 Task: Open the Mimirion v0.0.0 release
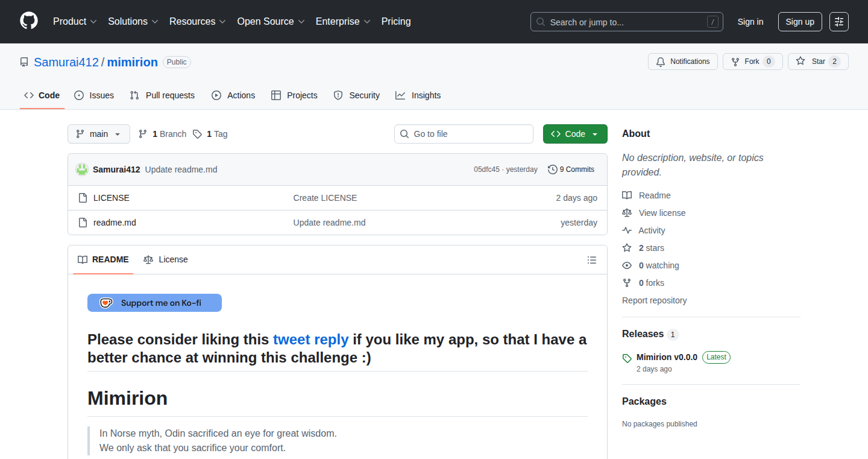pyautogui.click(x=667, y=357)
